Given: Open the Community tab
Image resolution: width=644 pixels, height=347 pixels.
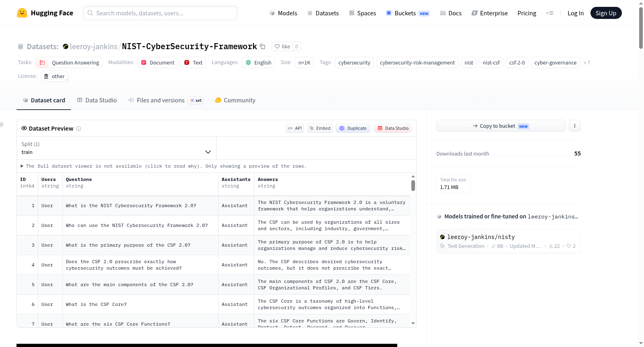Looking at the screenshot, I should [235, 100].
